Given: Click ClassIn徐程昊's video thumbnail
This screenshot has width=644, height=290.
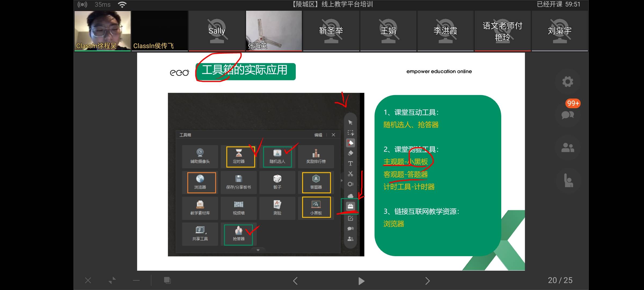Looking at the screenshot, I should [103, 30].
